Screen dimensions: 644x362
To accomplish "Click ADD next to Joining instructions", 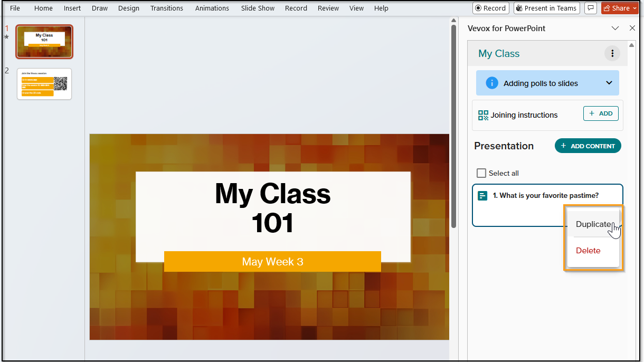I will click(601, 113).
